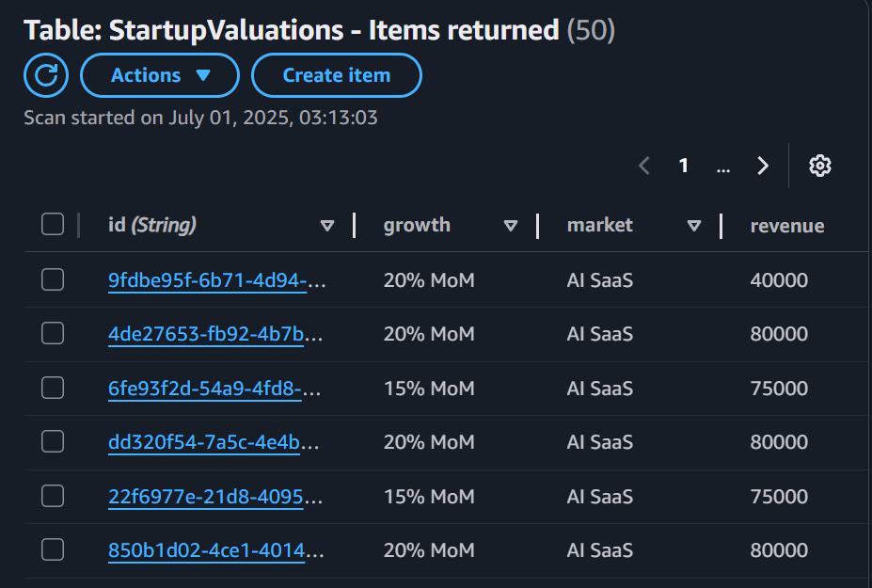Click the refresh scan icon

tap(46, 76)
